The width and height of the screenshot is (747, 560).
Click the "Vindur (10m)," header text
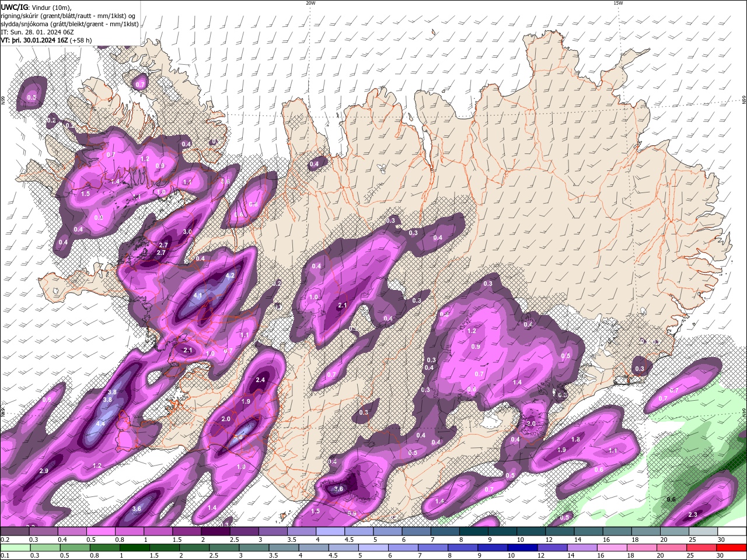(51, 7)
